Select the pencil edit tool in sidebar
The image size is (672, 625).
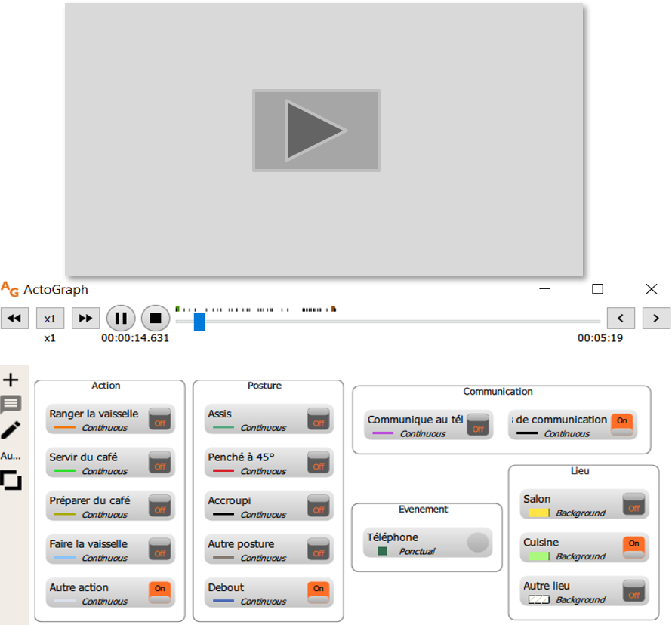click(11, 429)
